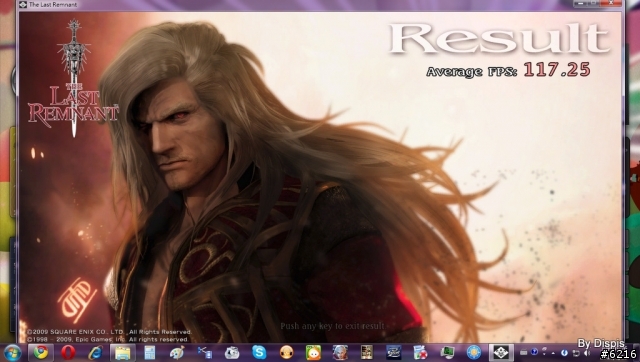
Task: Show hidden system tray icons arrow
Action: (553, 353)
